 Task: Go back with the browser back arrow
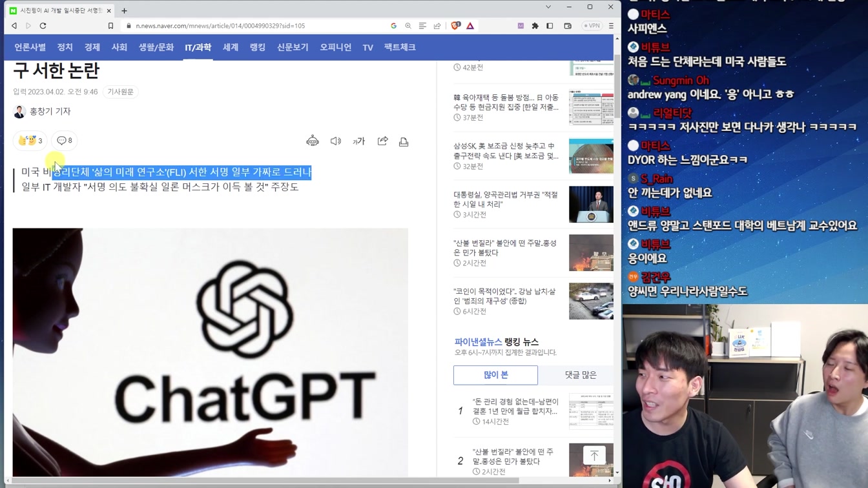pyautogui.click(x=14, y=26)
